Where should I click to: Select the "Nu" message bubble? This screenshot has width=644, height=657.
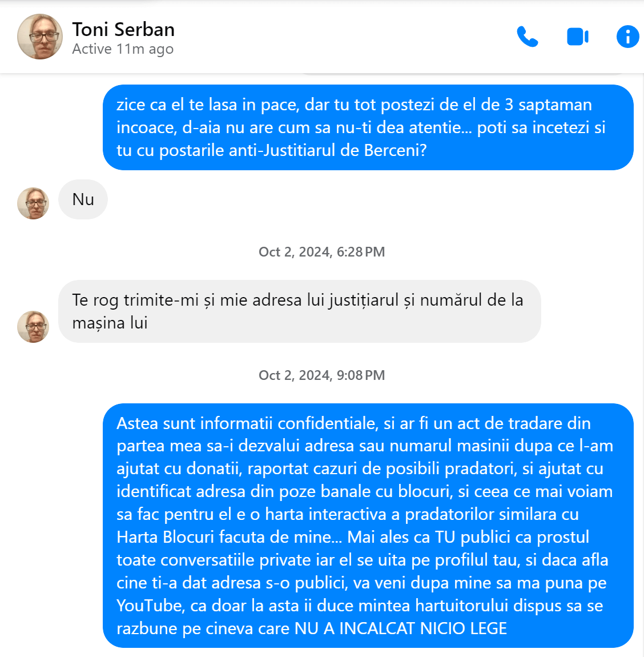tap(83, 199)
